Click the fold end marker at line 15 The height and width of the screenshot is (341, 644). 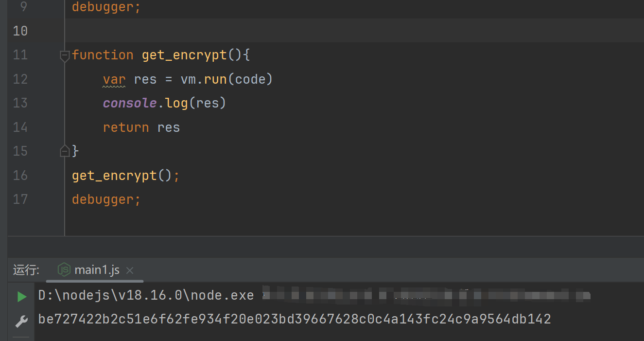65,151
